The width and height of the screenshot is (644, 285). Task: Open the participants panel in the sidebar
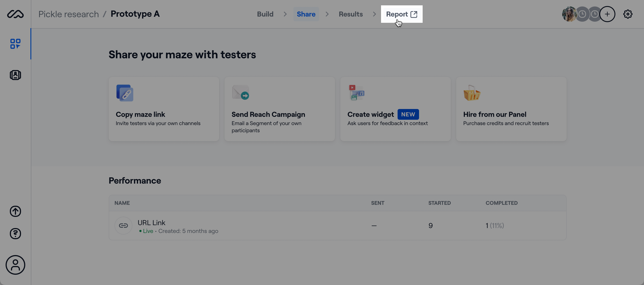coord(15,75)
